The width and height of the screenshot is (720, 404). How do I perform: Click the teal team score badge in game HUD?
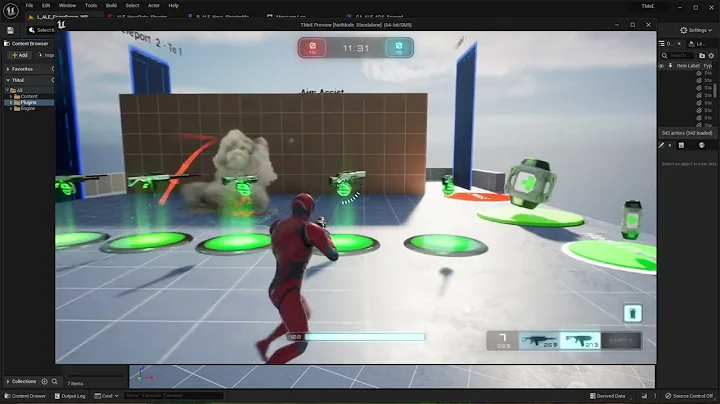[x=399, y=48]
